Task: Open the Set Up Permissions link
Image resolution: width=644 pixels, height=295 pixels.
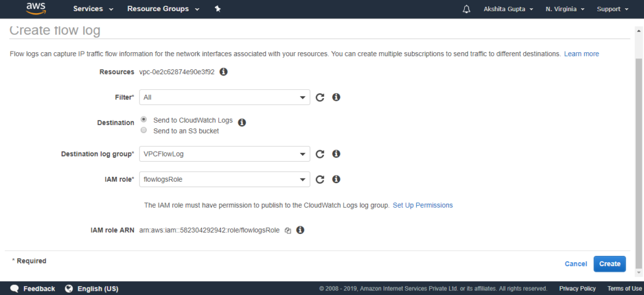Action: pyautogui.click(x=423, y=205)
